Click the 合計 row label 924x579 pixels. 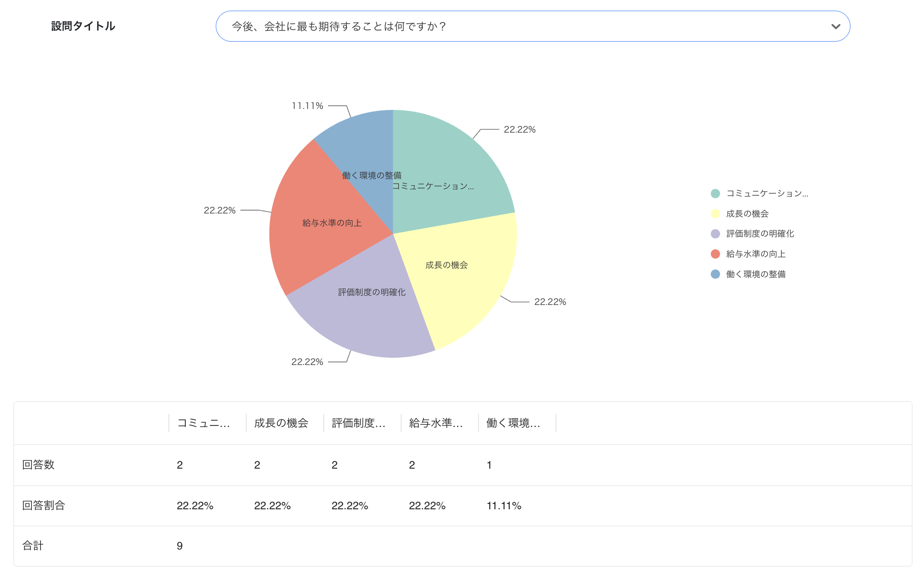33,546
